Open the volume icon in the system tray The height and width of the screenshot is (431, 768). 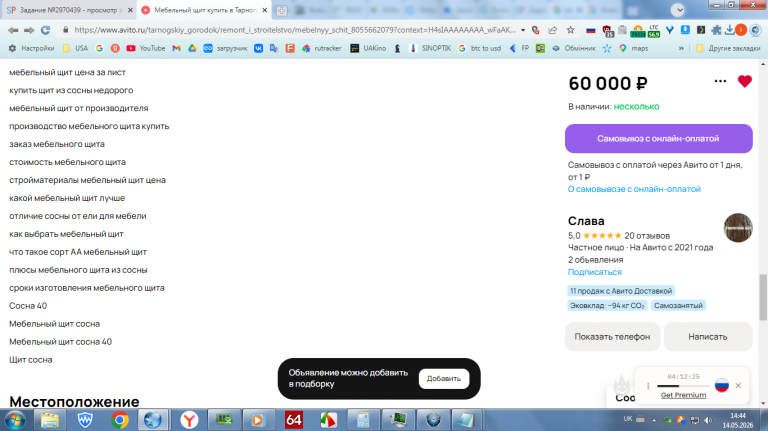point(708,420)
